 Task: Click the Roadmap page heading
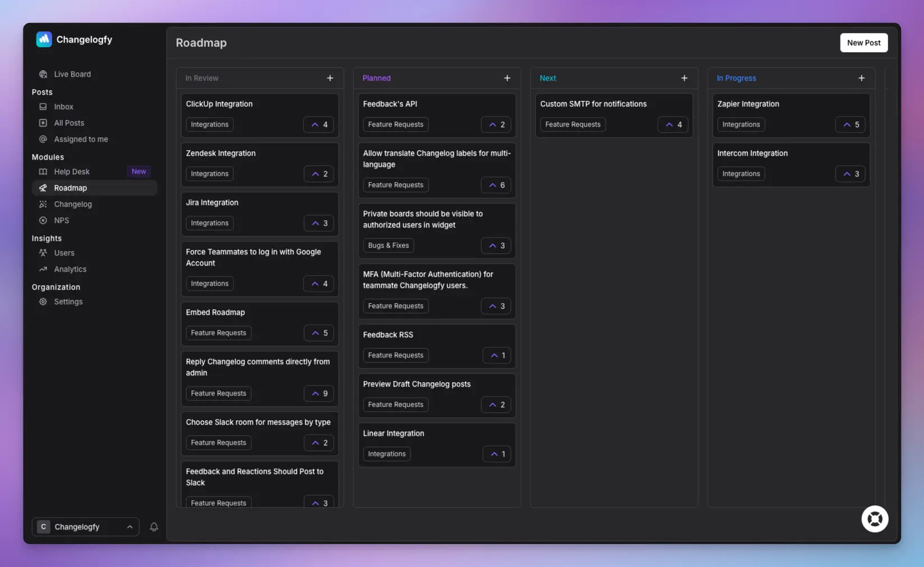coord(201,43)
